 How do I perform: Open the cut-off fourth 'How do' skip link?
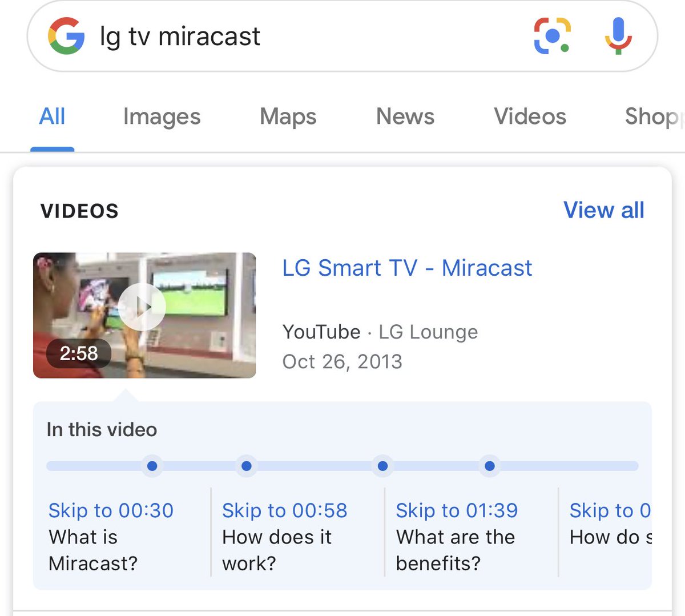[x=610, y=524]
